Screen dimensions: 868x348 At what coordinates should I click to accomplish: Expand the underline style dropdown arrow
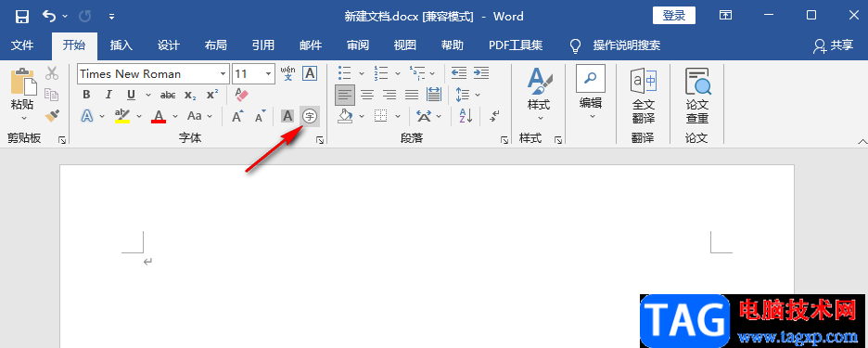[x=147, y=95]
